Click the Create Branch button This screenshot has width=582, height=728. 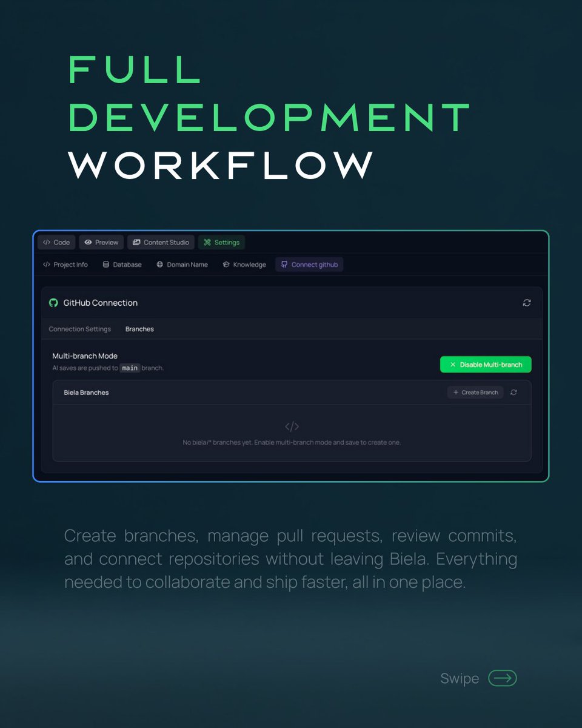click(475, 393)
